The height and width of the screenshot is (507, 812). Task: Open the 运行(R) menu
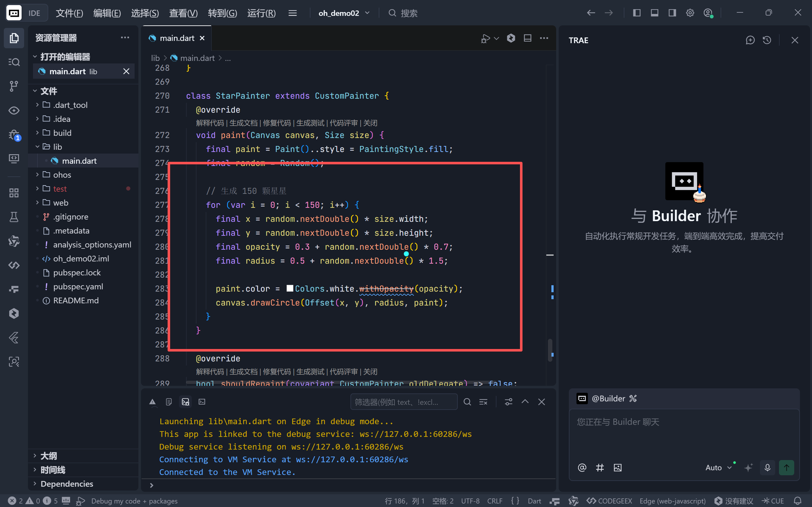coord(261,13)
